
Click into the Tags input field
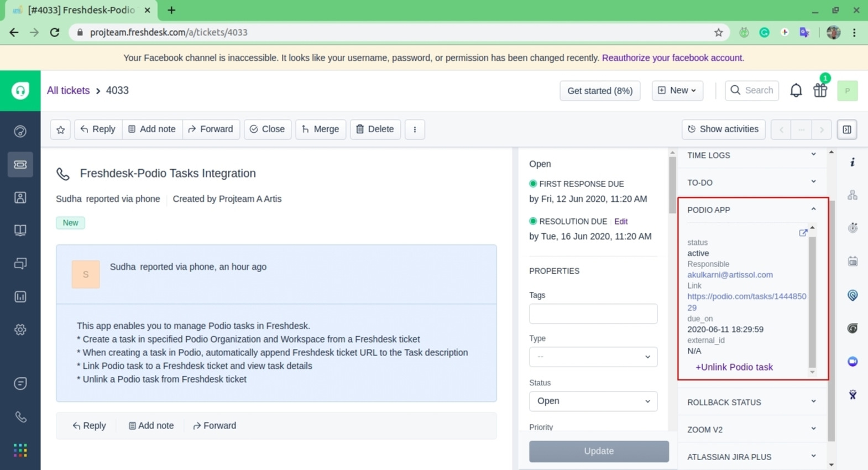(593, 314)
